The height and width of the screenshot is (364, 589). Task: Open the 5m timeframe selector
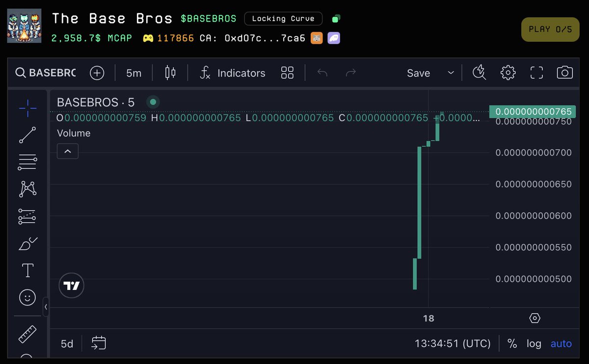134,73
